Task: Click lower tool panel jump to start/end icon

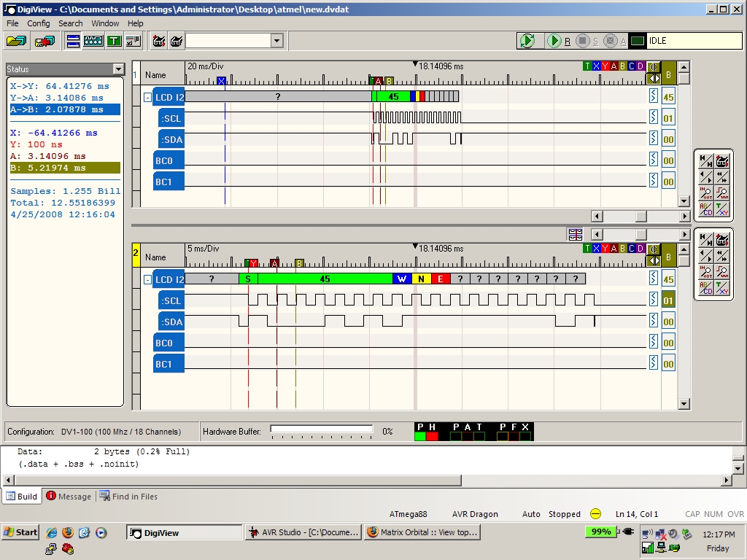Action: (x=705, y=239)
